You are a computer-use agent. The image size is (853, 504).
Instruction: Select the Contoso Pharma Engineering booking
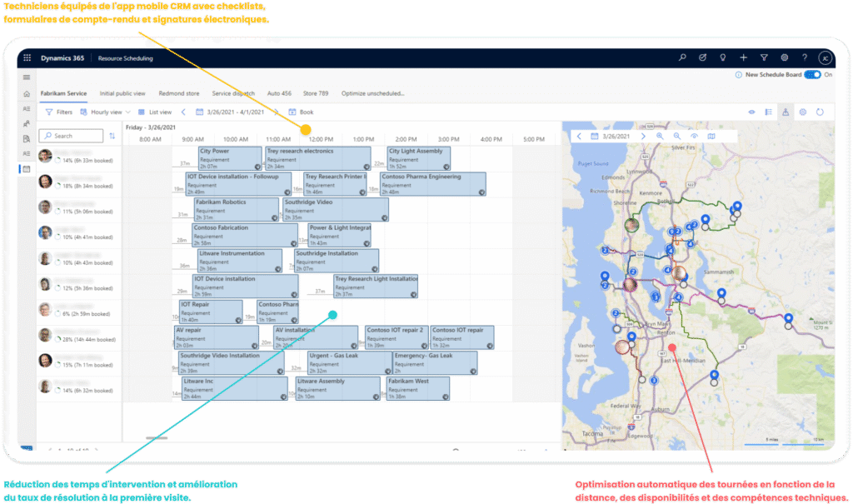click(x=433, y=184)
